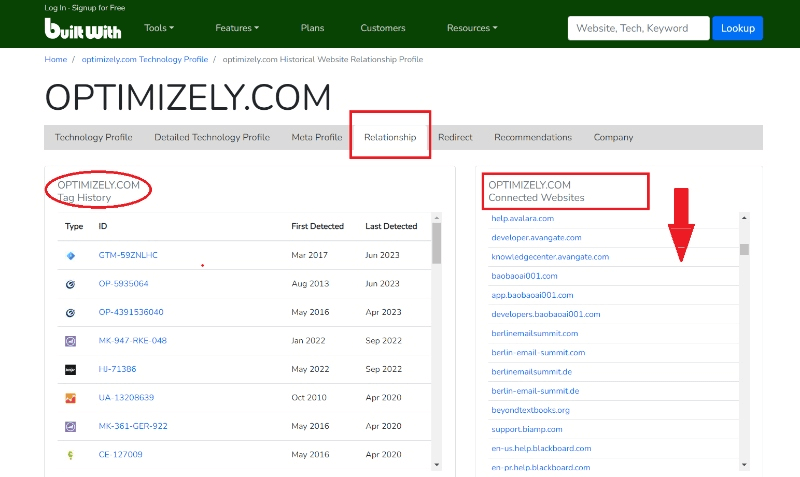Click the Marketo icon beside MK-947-RKE-048

(x=70, y=341)
